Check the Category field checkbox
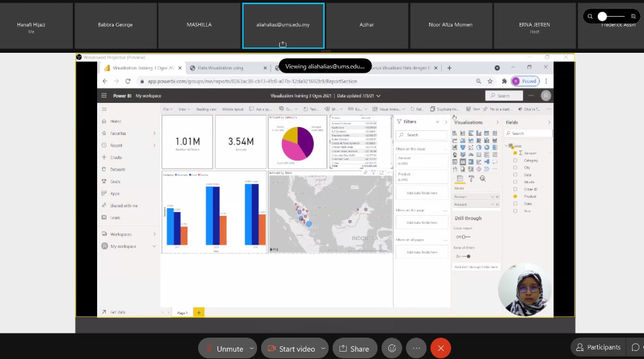This screenshot has width=644, height=359. coord(515,160)
